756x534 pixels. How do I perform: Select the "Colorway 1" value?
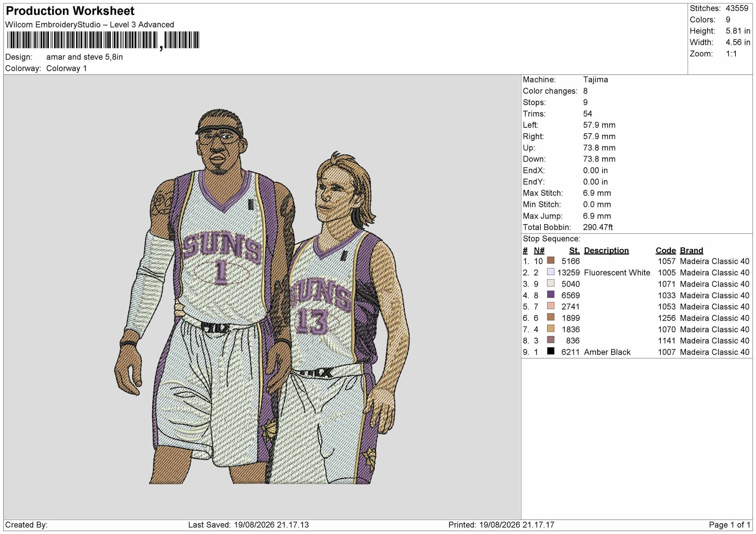(66, 68)
